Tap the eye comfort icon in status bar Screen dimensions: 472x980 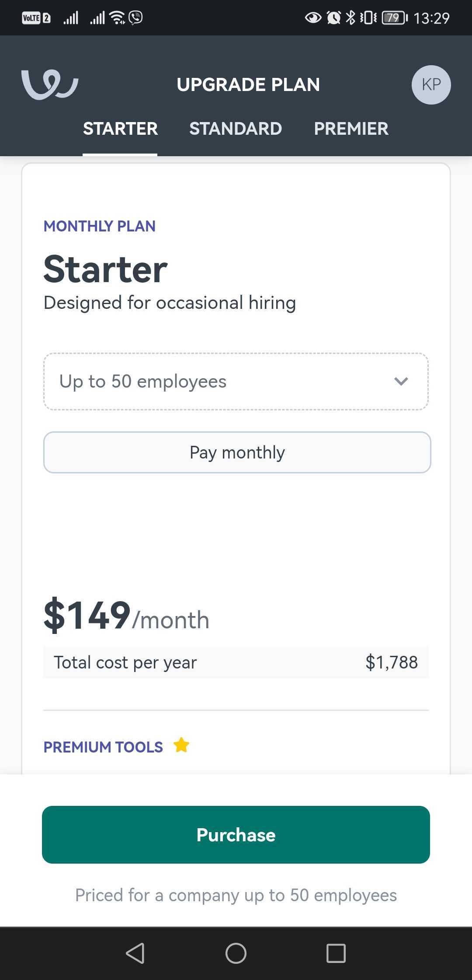(313, 17)
